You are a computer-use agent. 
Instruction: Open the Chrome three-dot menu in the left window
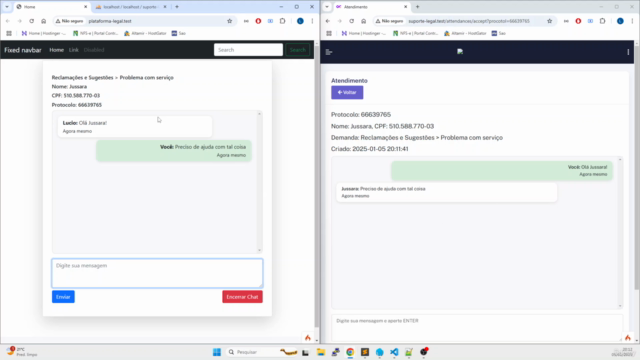(312, 21)
